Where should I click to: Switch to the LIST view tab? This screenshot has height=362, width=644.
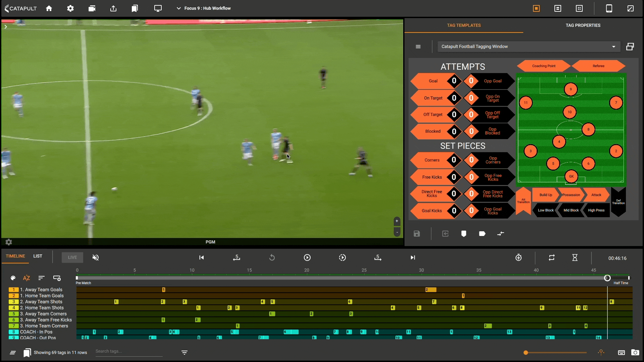click(38, 256)
